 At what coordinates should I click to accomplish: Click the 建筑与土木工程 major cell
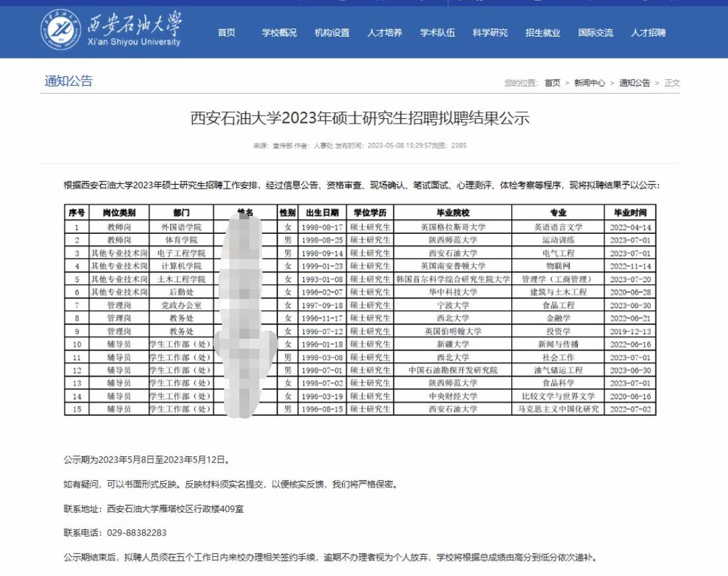(x=558, y=292)
